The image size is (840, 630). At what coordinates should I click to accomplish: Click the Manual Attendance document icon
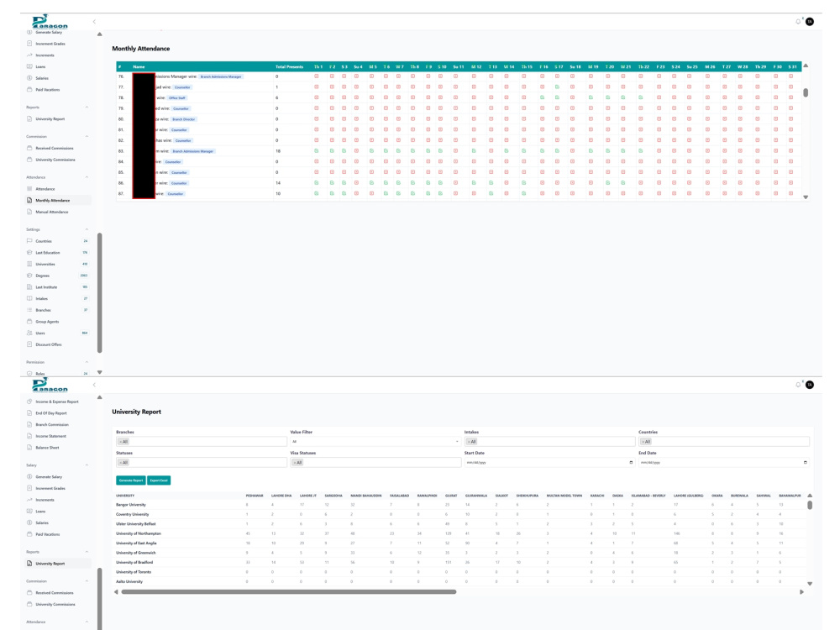click(29, 213)
